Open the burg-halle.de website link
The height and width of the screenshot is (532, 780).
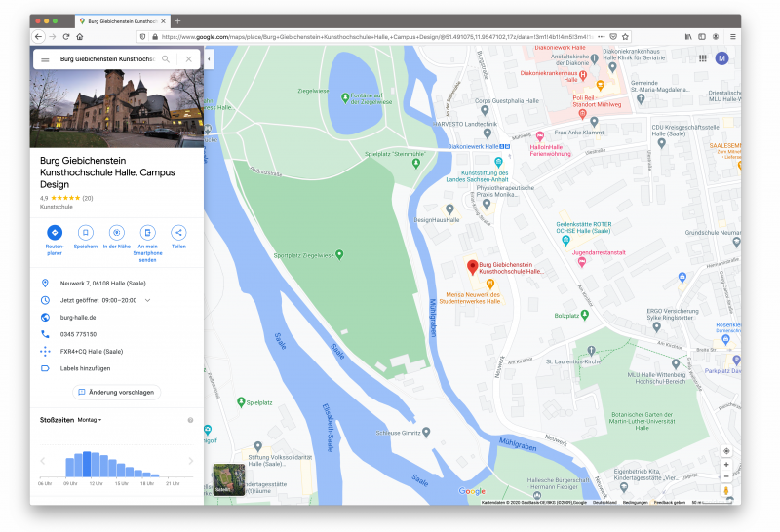coord(78,318)
